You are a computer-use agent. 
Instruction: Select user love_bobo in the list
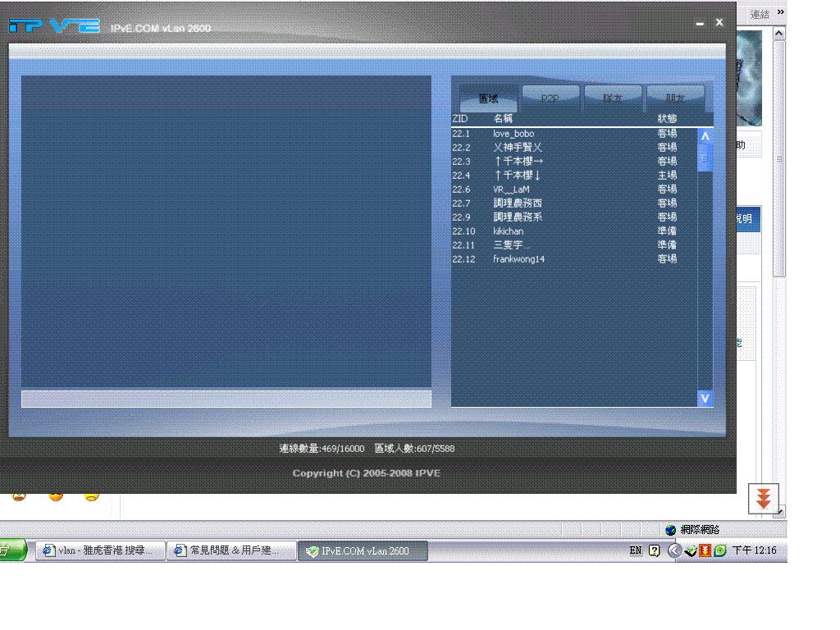[574, 134]
